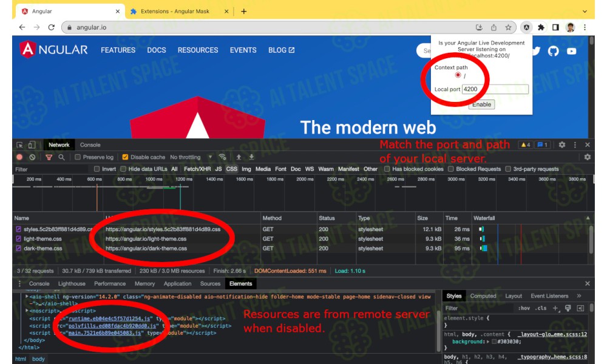Viewport: 607px width, 364px height.
Task: Open DevTools settings gear icon
Action: click(x=562, y=144)
